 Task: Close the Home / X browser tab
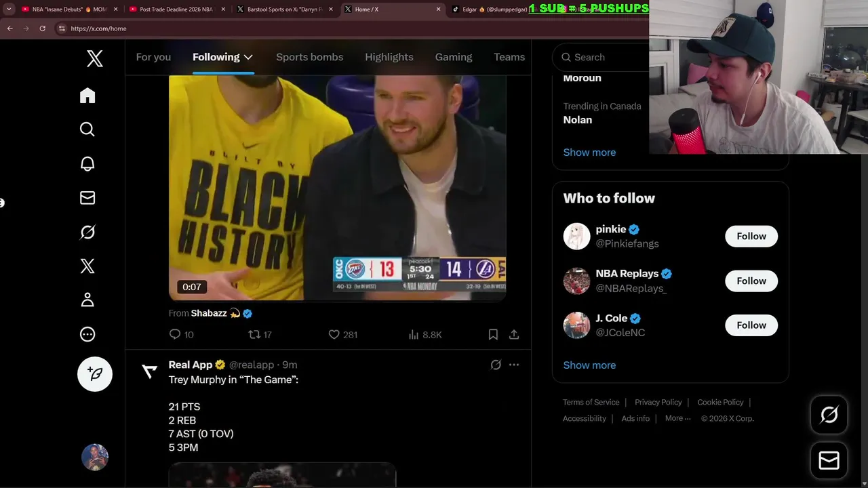[x=438, y=9]
